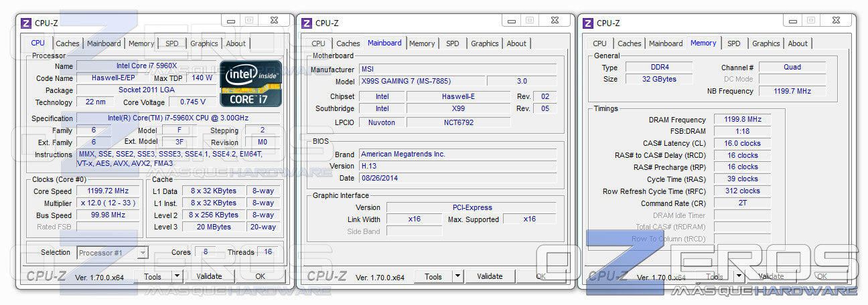The width and height of the screenshot is (868, 305).
Task: Click OK button in the Mainboard window
Action: 540,276
